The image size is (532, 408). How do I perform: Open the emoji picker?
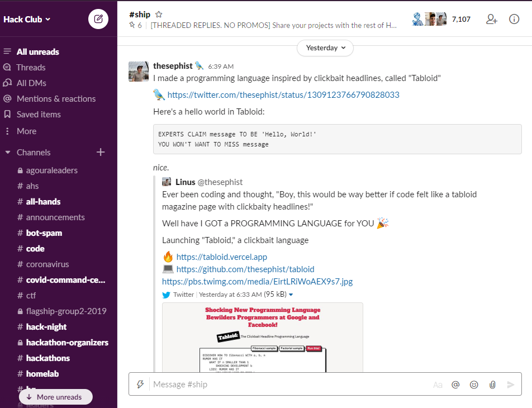point(474,384)
